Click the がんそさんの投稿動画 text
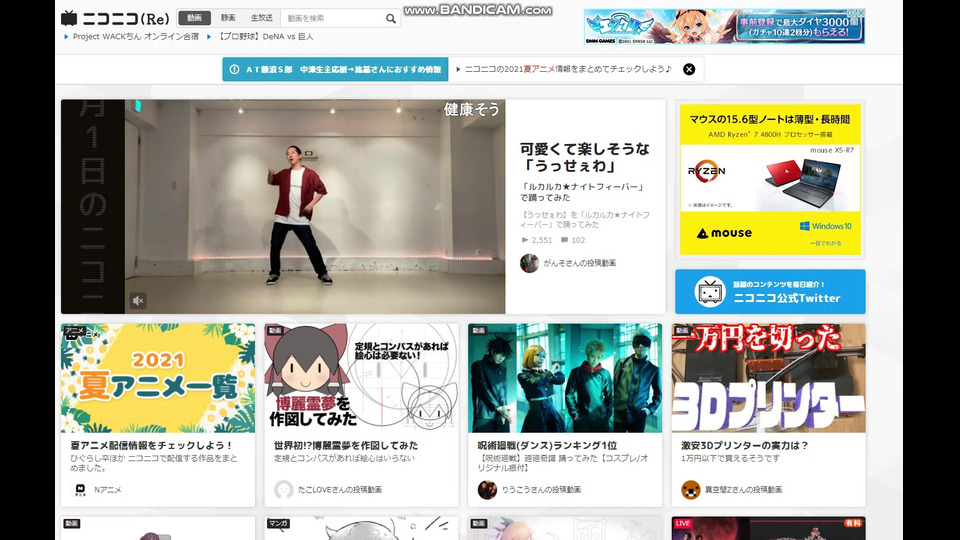This screenshot has width=960, height=540. click(580, 263)
